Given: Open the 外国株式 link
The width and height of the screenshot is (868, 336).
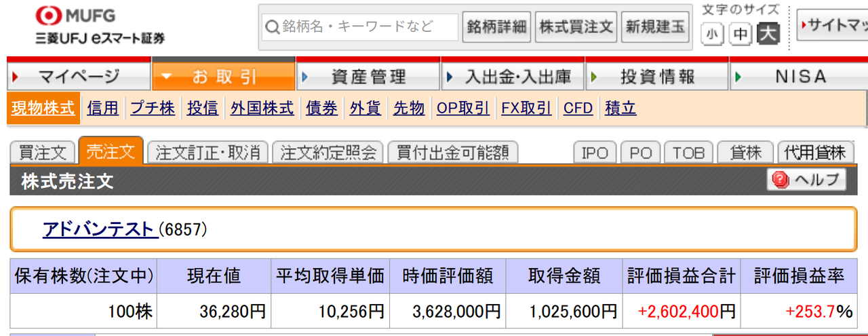Looking at the screenshot, I should pos(262,108).
